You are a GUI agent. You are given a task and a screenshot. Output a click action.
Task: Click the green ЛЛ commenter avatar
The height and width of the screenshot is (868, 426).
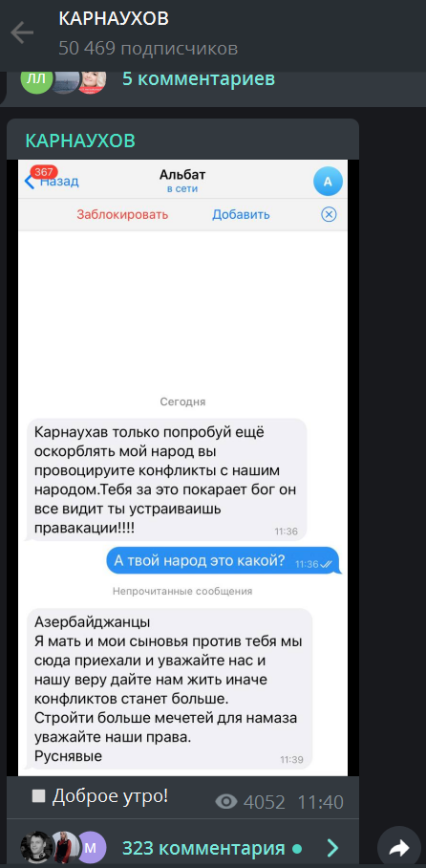pyautogui.click(x=36, y=78)
